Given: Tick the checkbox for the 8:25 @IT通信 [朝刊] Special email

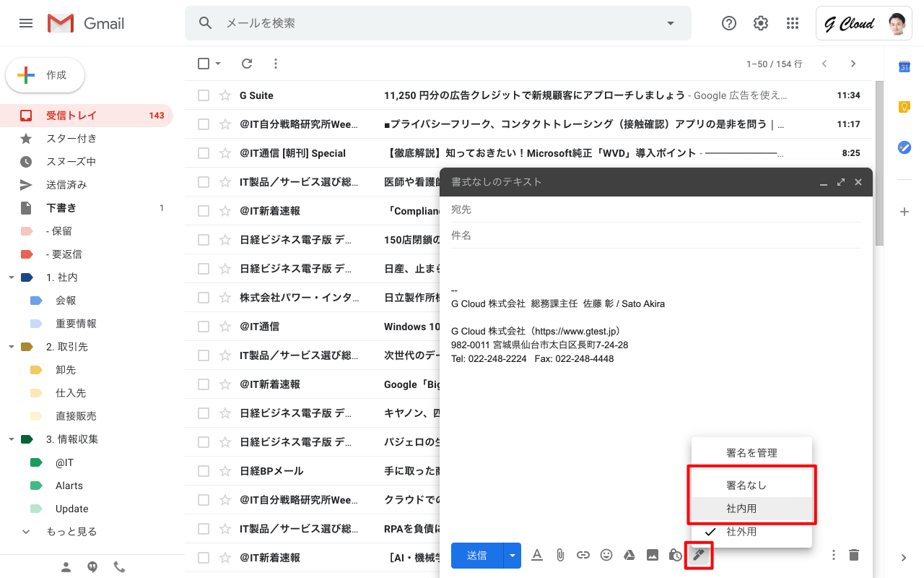Looking at the screenshot, I should pyautogui.click(x=204, y=153).
